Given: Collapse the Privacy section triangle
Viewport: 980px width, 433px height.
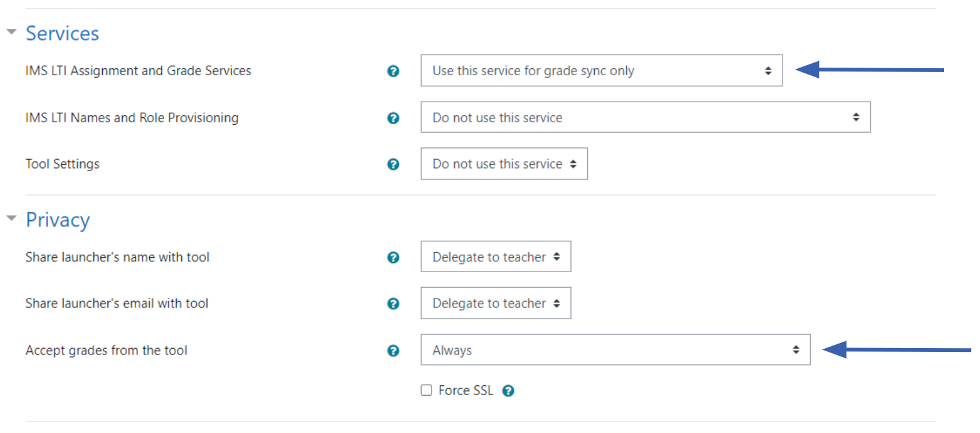Looking at the screenshot, I should (12, 218).
